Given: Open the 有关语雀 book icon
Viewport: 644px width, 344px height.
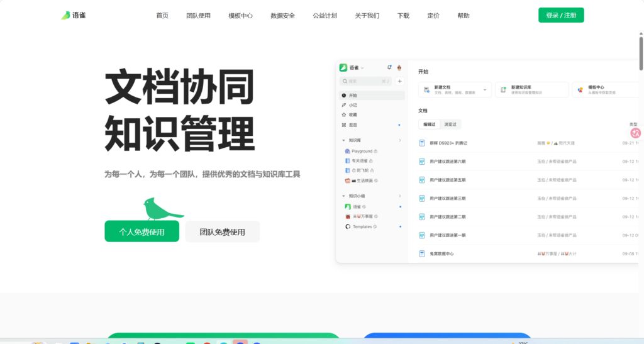Looking at the screenshot, I should tap(347, 161).
